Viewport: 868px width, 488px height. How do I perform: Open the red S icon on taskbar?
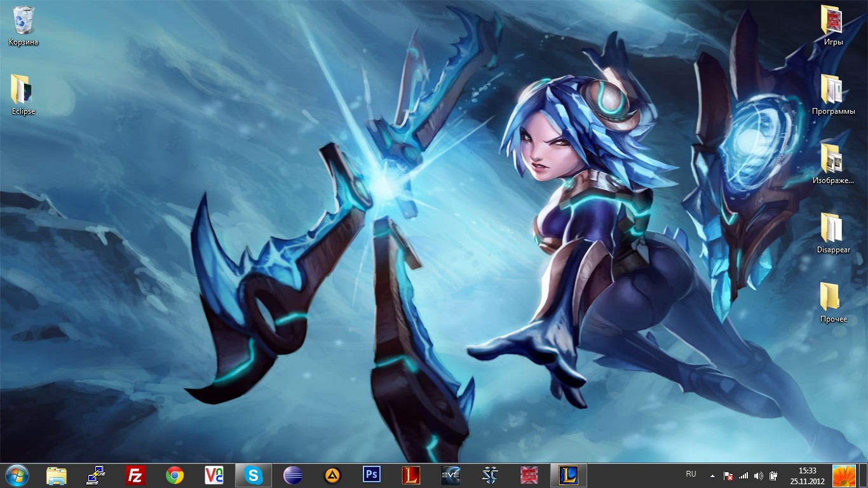(x=529, y=475)
